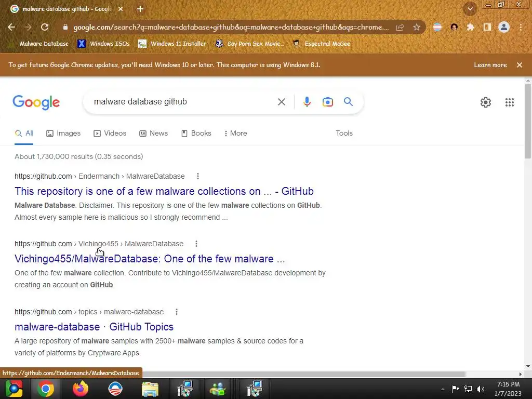Open the volume speaker icon

[481, 389]
